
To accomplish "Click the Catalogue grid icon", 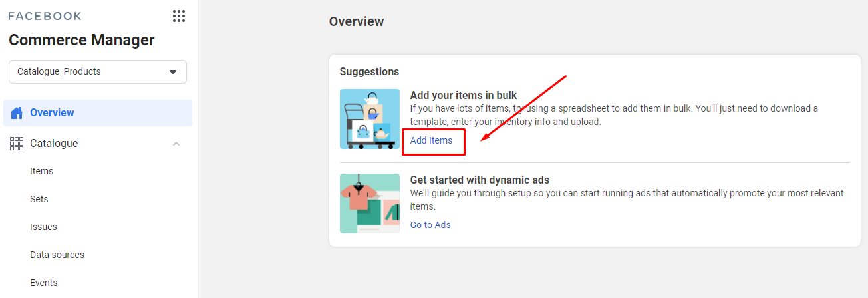I will [17, 144].
